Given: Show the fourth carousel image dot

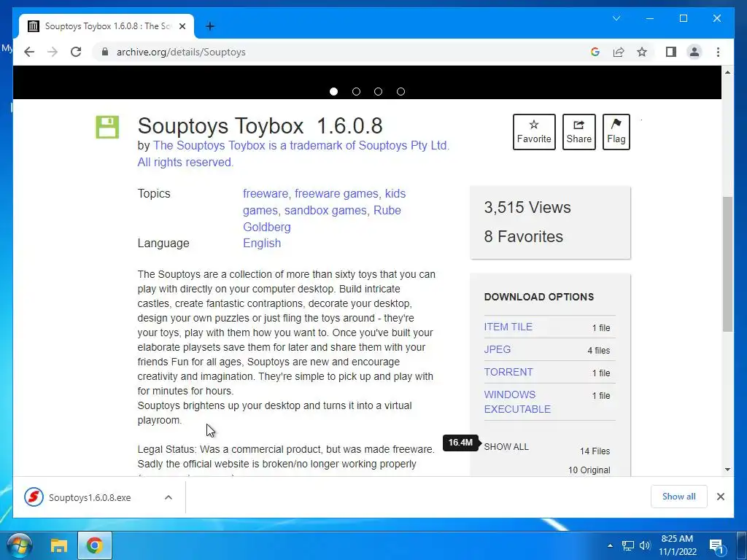Looking at the screenshot, I should (x=400, y=91).
